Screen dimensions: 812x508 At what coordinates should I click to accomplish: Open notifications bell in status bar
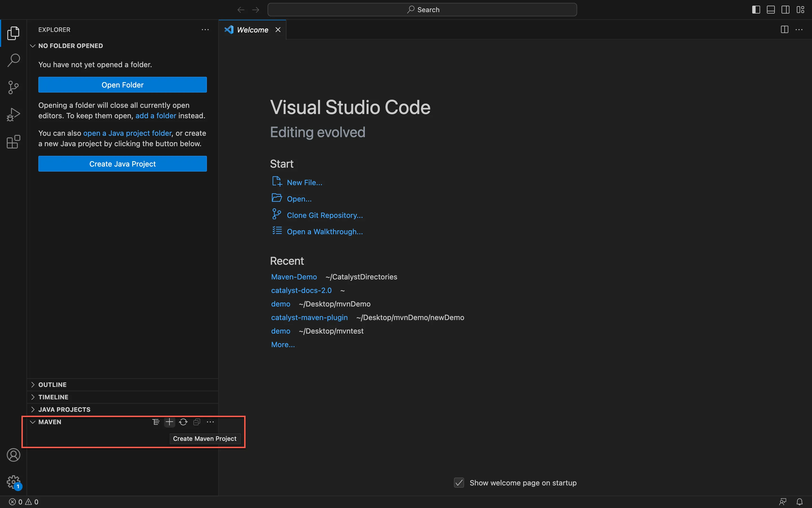[800, 502]
